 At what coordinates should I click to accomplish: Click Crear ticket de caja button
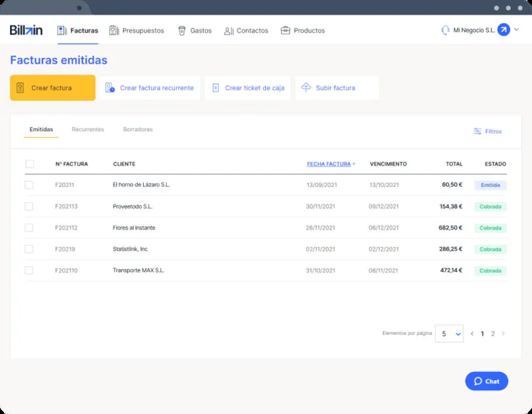tap(247, 88)
